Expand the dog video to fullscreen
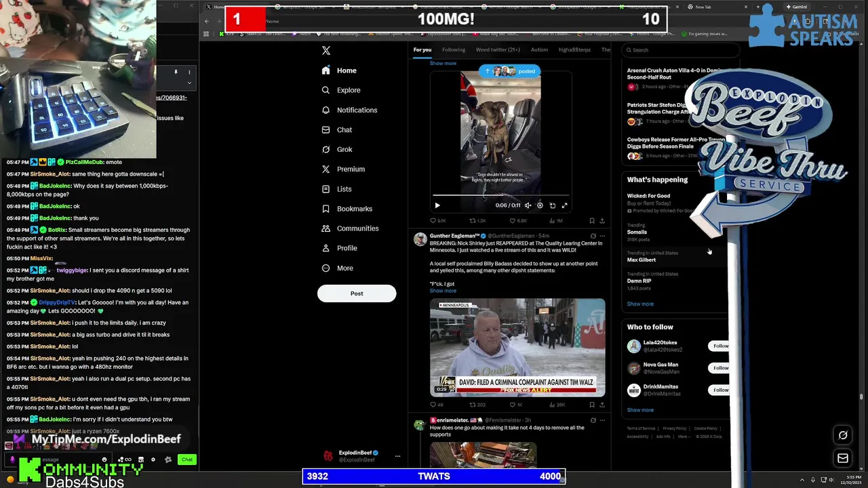This screenshot has height=488, width=868. [x=564, y=205]
